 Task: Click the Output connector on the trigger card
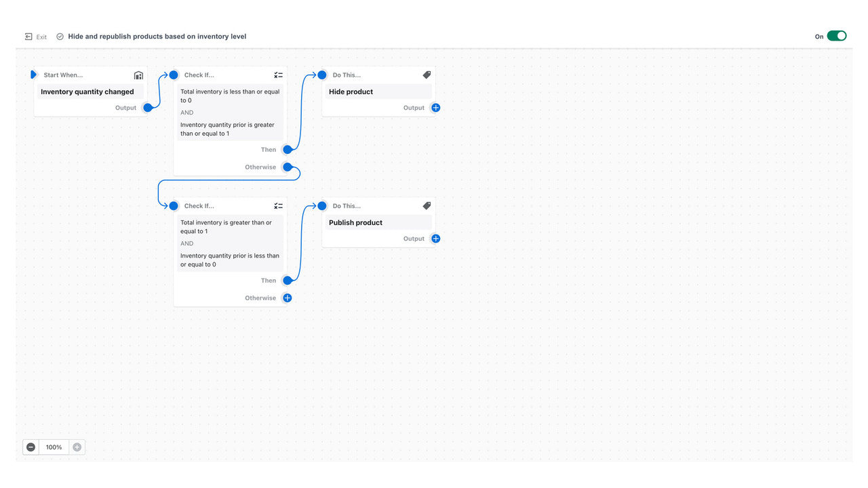148,107
